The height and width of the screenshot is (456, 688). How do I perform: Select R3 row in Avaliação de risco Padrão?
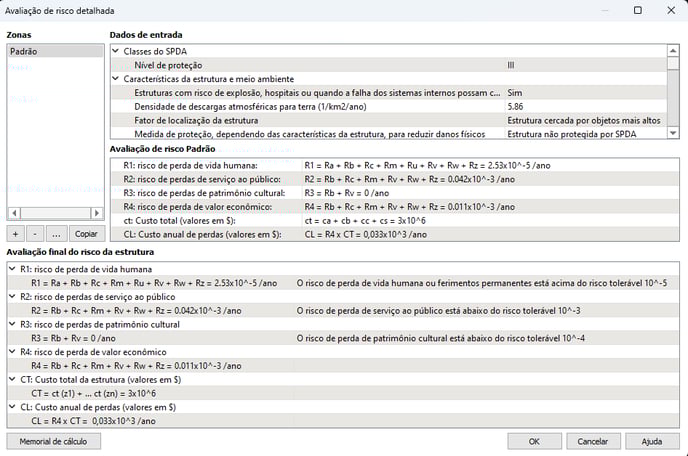394,193
